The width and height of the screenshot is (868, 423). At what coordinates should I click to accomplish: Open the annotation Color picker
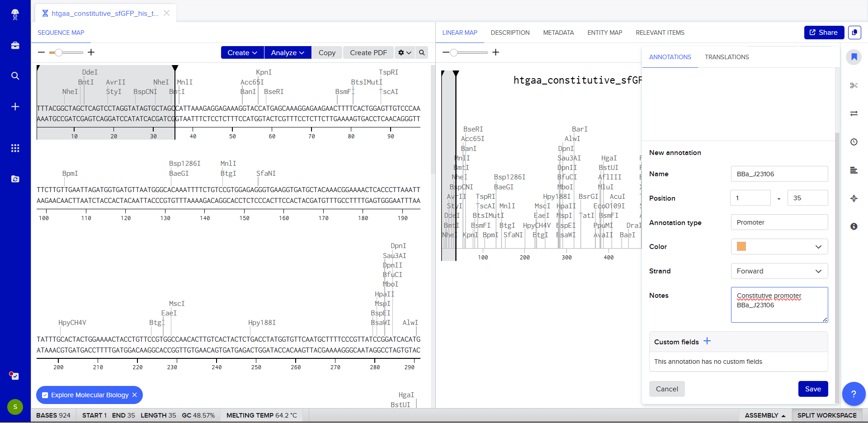pos(779,247)
